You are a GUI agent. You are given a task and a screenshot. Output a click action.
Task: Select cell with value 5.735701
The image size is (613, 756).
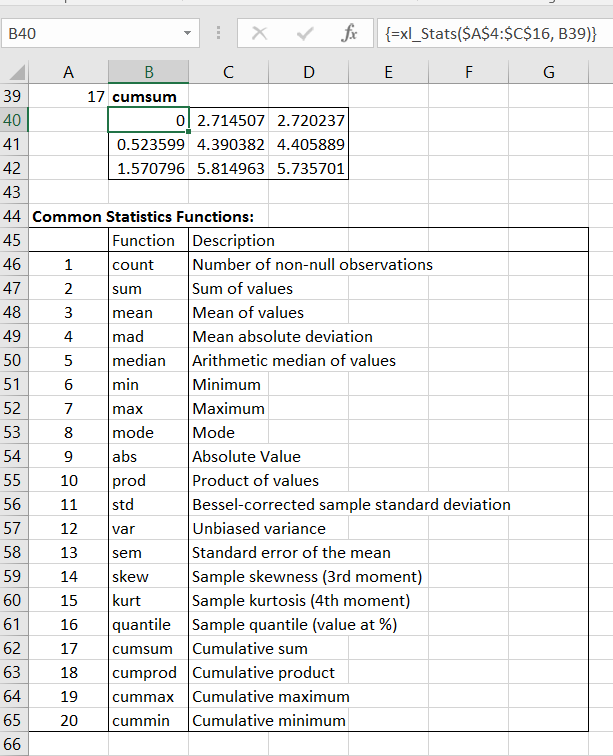[x=309, y=169]
